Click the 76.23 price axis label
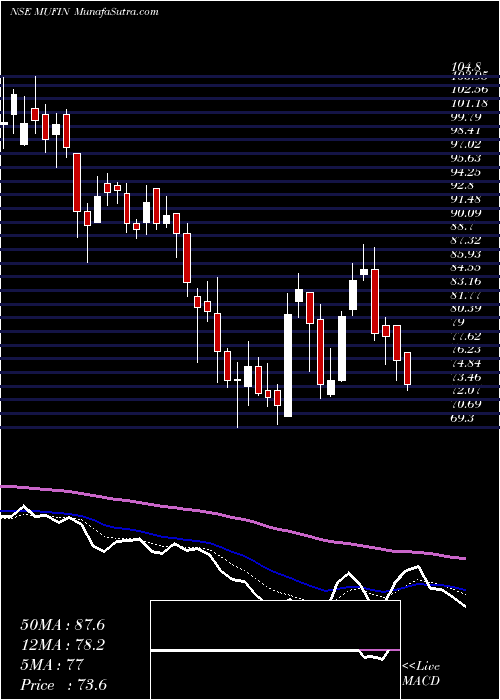The width and height of the screenshot is (500, 700). [x=467, y=350]
